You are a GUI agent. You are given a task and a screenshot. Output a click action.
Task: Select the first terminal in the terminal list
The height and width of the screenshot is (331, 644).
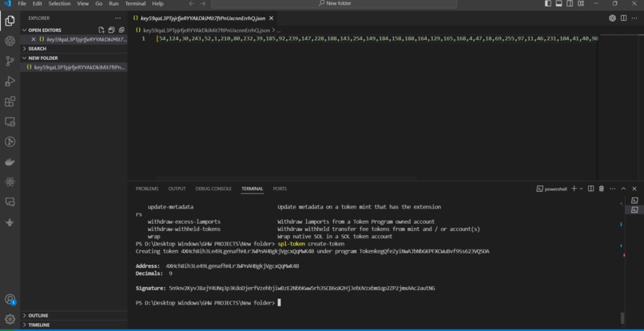tap(634, 201)
